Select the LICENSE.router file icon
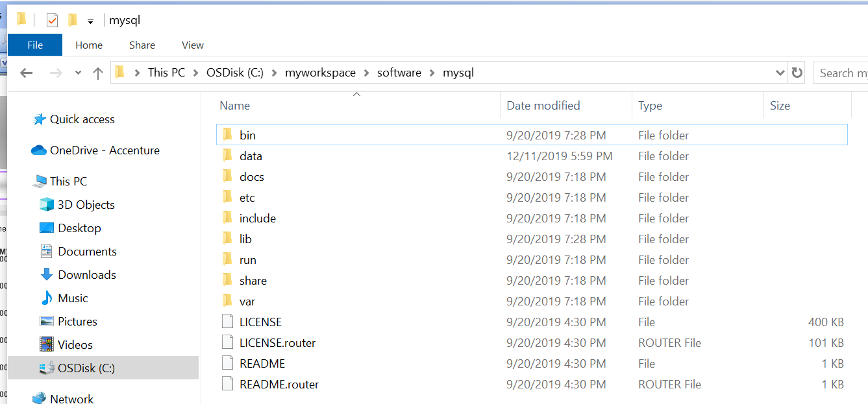 click(x=227, y=342)
